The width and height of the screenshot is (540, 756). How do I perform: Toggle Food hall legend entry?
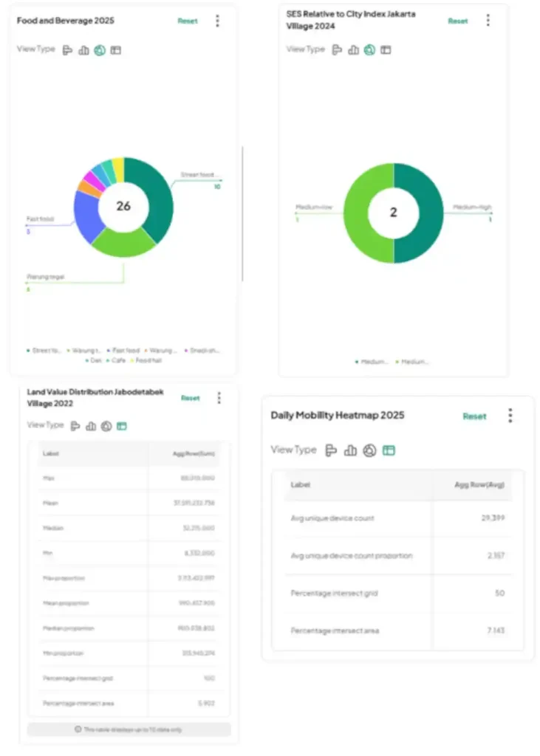147,360
